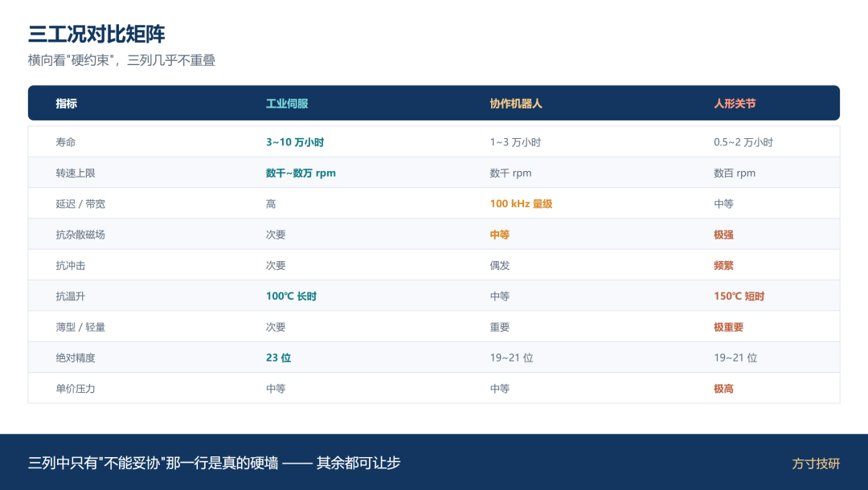868x490 pixels.
Task: Click the "单价压力" row label
Action: point(76,389)
